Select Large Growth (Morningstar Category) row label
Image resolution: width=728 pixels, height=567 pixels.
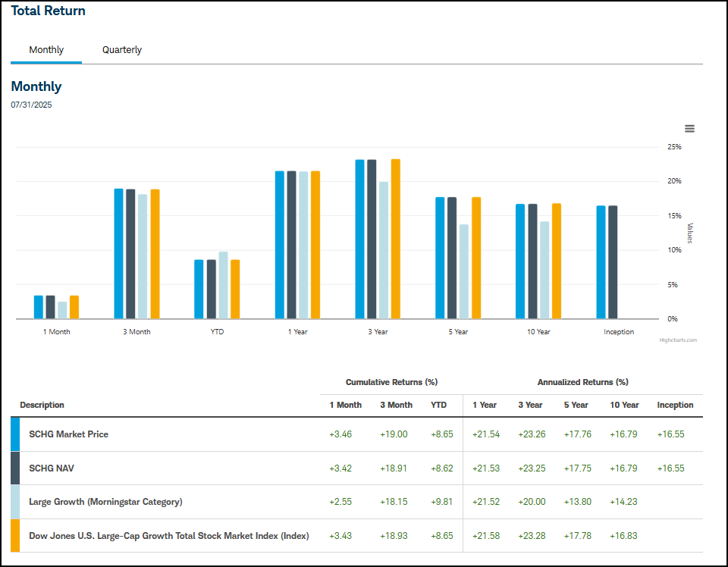tap(105, 502)
